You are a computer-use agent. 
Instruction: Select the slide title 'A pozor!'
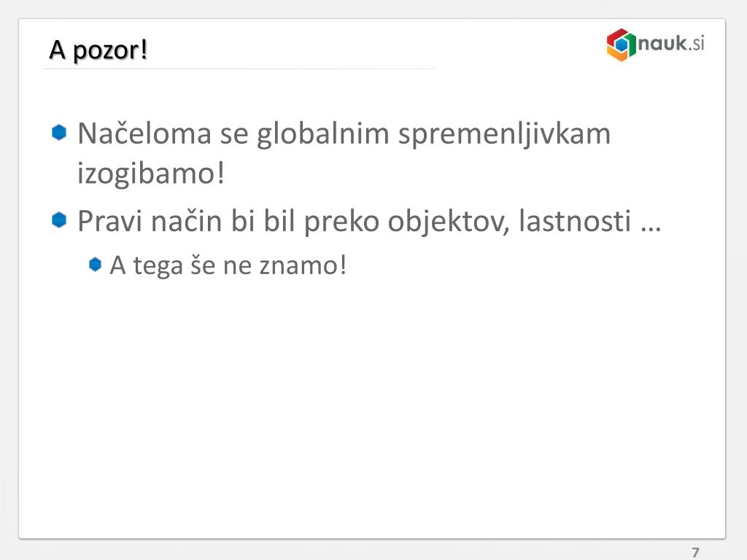point(98,50)
